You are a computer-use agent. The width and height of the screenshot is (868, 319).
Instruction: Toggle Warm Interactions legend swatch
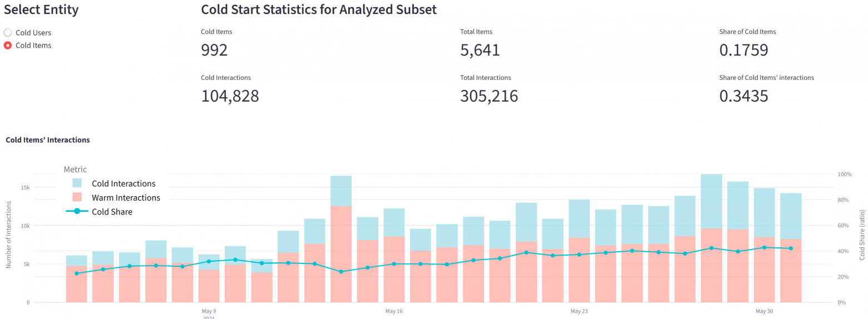tap(77, 197)
